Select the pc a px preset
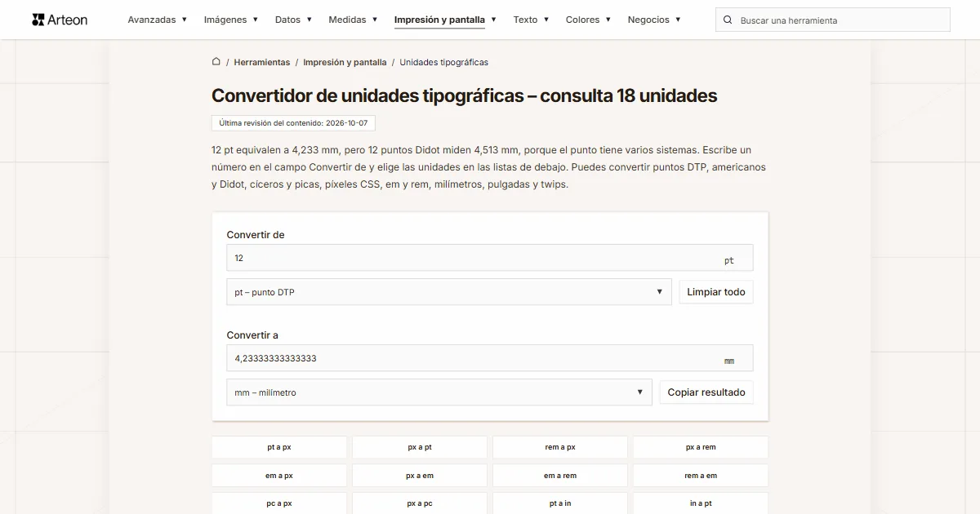980x514 pixels. tap(279, 503)
